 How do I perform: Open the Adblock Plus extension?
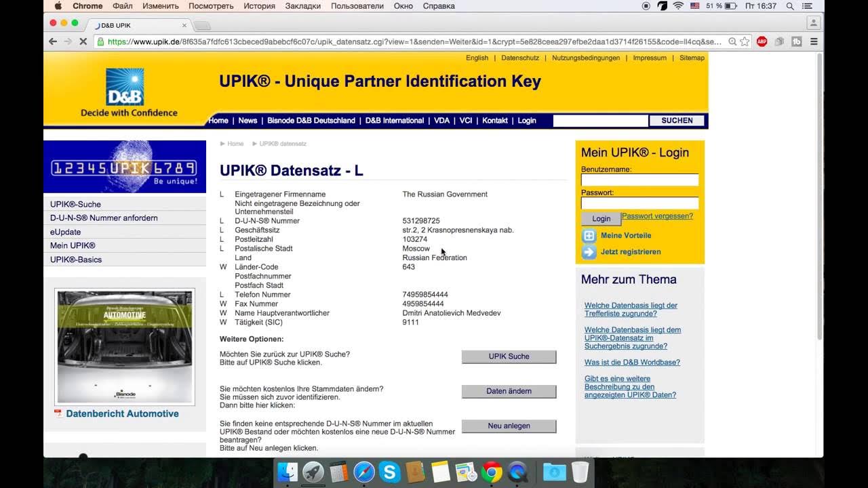tap(762, 41)
